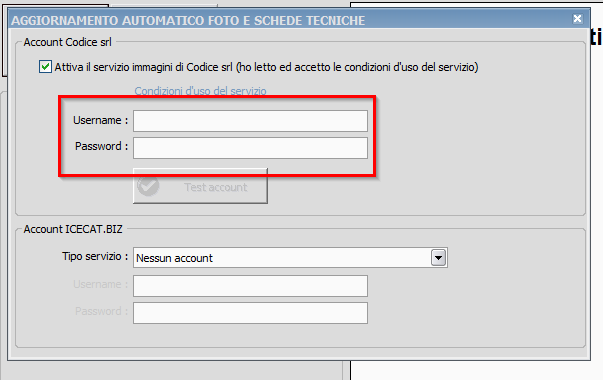Click the 'Tipo servizio :' label
Image resolution: width=603 pixels, height=380 pixels.
[95, 257]
